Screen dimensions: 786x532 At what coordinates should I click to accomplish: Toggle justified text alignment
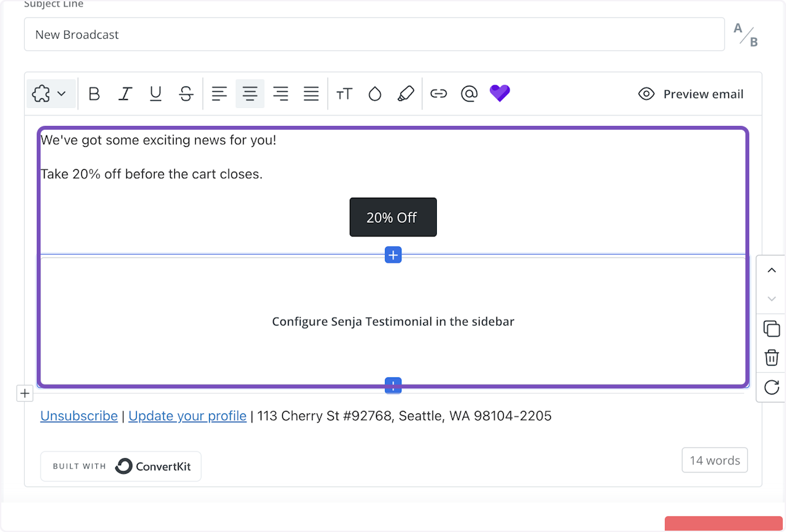311,94
